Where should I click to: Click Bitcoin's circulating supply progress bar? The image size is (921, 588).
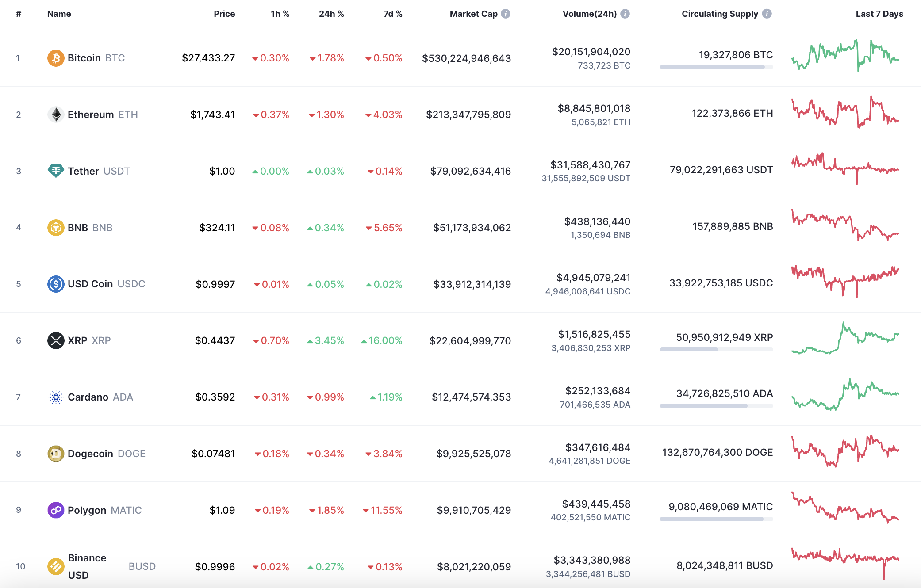pyautogui.click(x=716, y=68)
